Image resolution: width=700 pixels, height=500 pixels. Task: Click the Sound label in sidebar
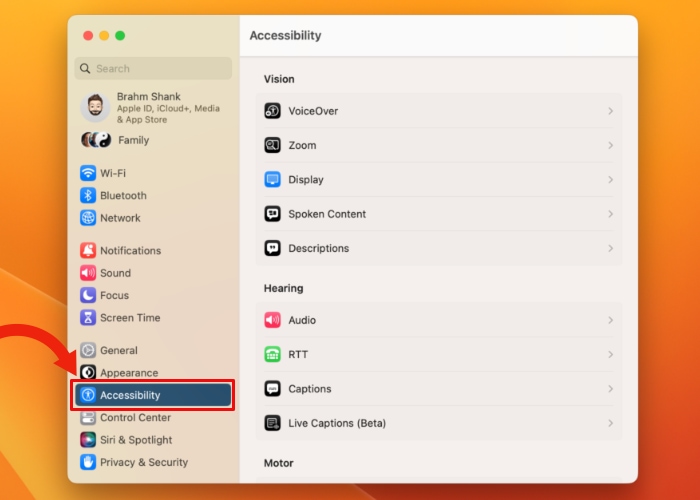pyautogui.click(x=115, y=273)
